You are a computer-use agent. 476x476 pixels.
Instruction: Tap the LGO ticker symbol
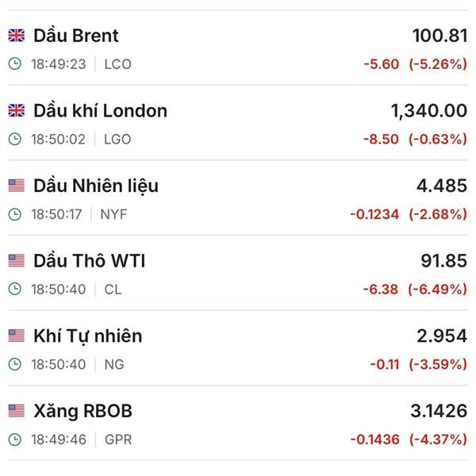click(117, 140)
